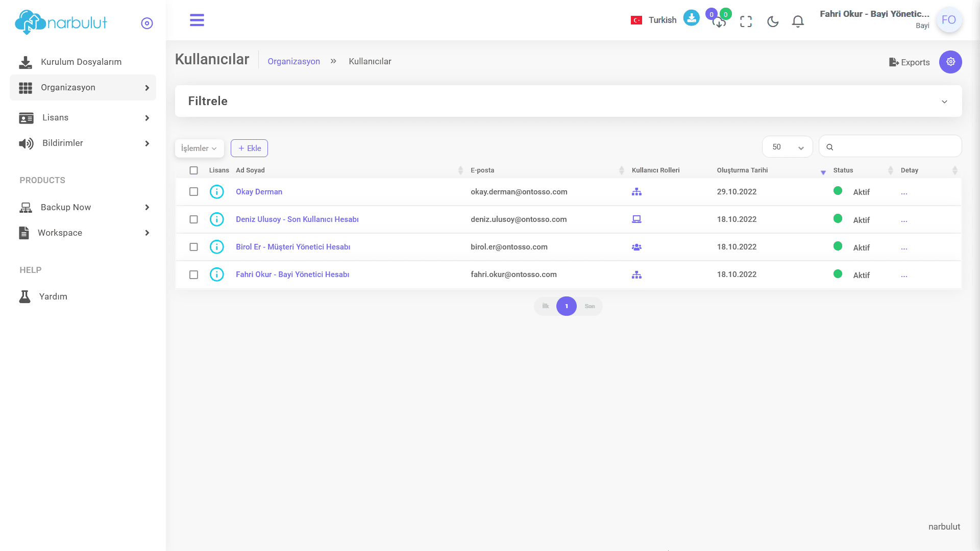Expand the Bildirimler sidebar menu
980x551 pixels.
pos(83,143)
